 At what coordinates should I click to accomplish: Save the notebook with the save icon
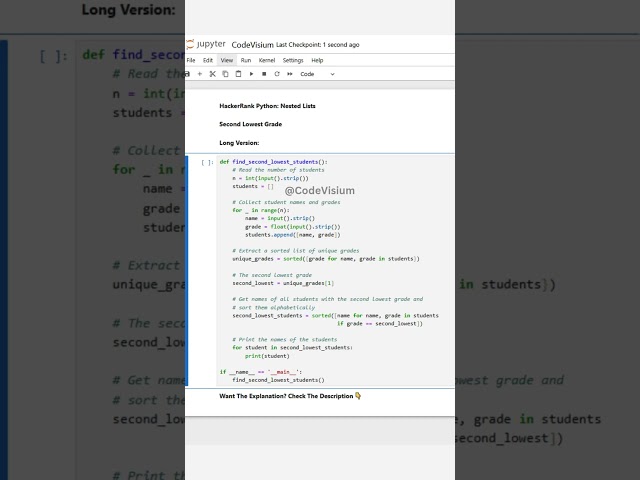pyautogui.click(x=187, y=74)
